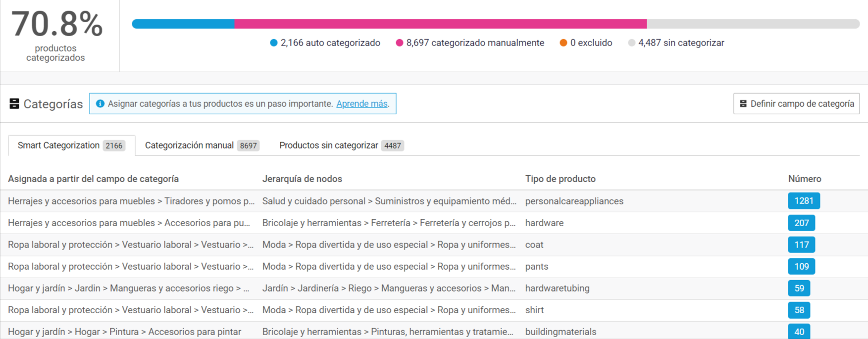868x339 pixels.
Task: Follow the Aprende más link
Action: click(x=361, y=104)
